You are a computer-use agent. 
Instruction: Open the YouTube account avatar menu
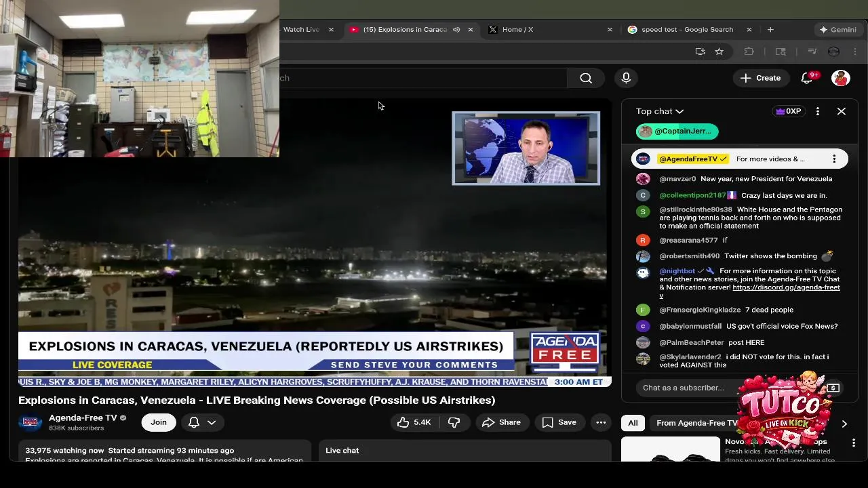coord(841,78)
